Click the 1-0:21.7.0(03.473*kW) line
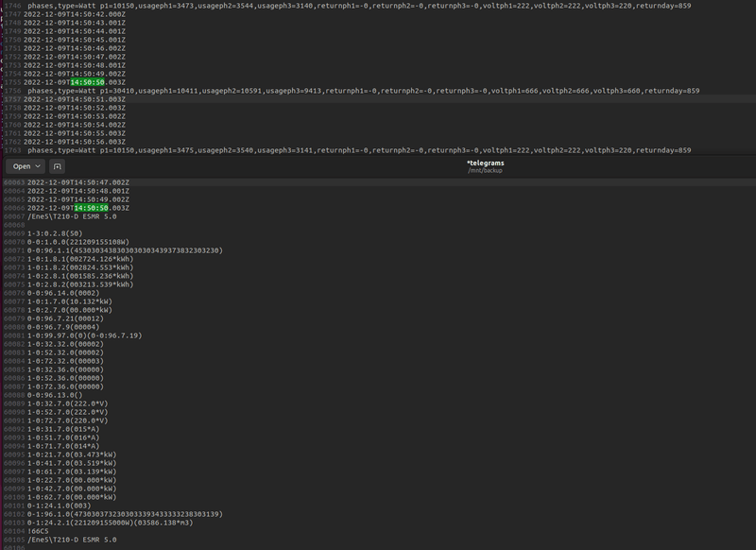Image resolution: width=756 pixels, height=550 pixels. tap(72, 455)
